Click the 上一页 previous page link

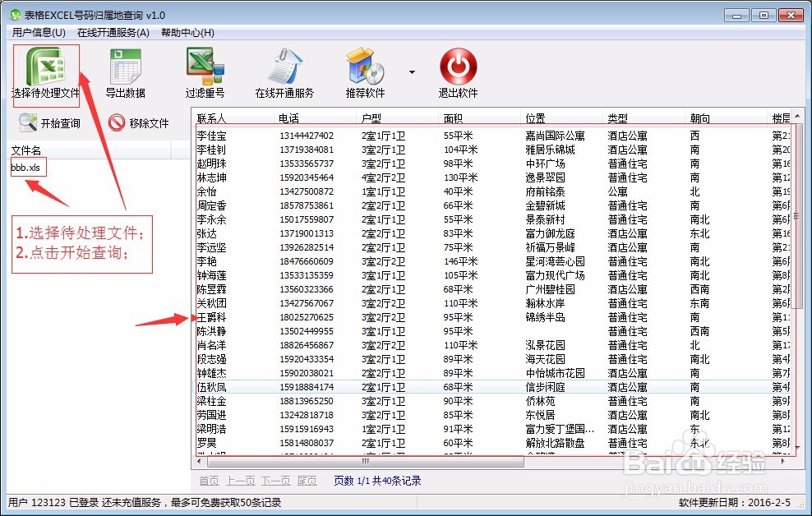(241, 481)
